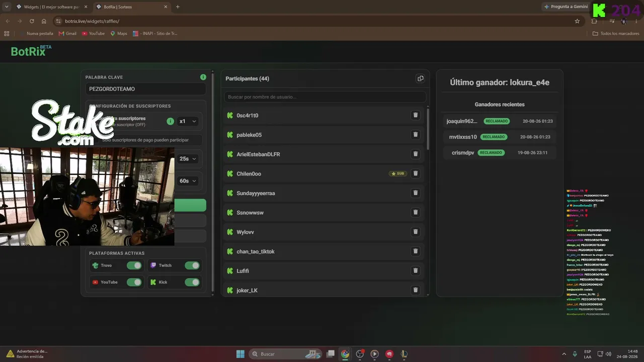The height and width of the screenshot is (362, 644).
Task: Click the SUB badge on Chilen0oo
Action: [397, 173]
